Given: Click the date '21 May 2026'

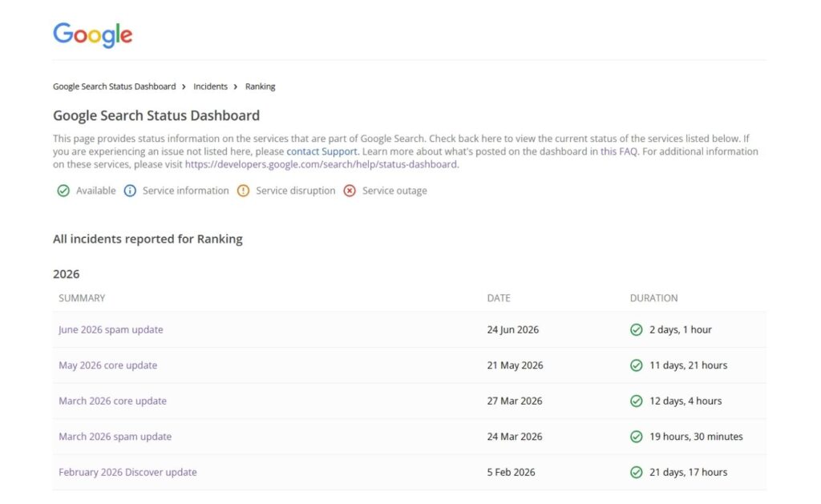Looking at the screenshot, I should (516, 365).
